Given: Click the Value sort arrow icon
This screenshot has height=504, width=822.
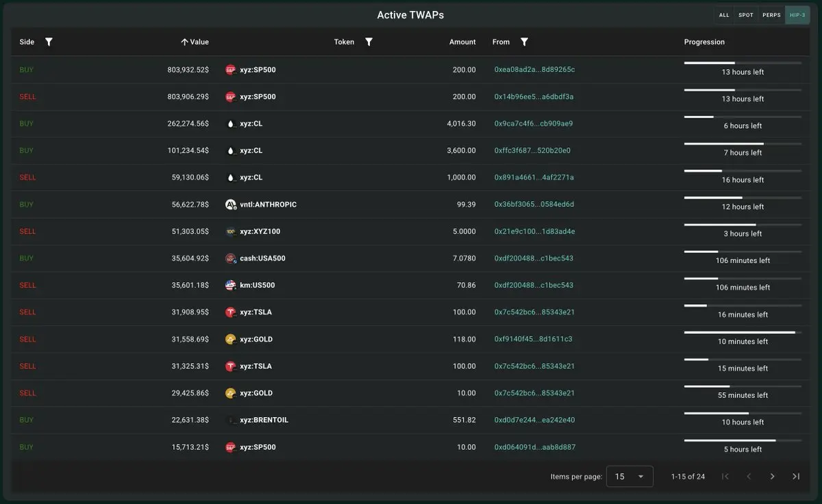Looking at the screenshot, I should click(184, 42).
